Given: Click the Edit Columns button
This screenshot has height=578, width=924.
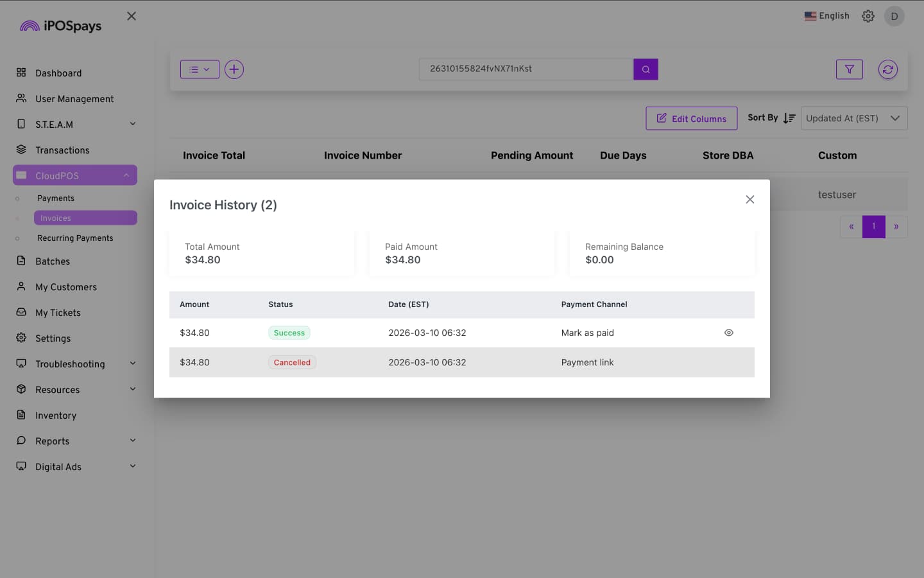Looking at the screenshot, I should 691,119.
